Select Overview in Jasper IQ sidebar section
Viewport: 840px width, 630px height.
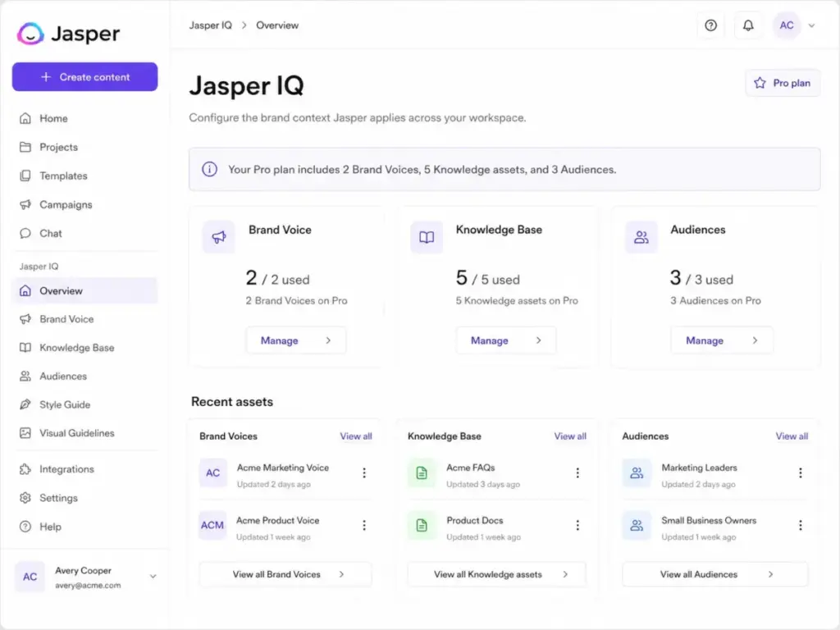click(x=84, y=290)
